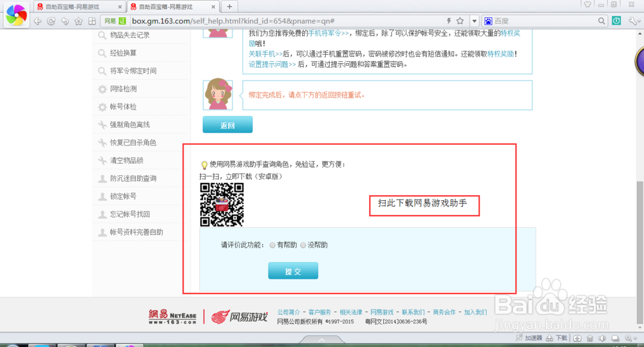Bookmark this page with the address bar star
Viewport: 644px width, 347px height.
click(460, 21)
